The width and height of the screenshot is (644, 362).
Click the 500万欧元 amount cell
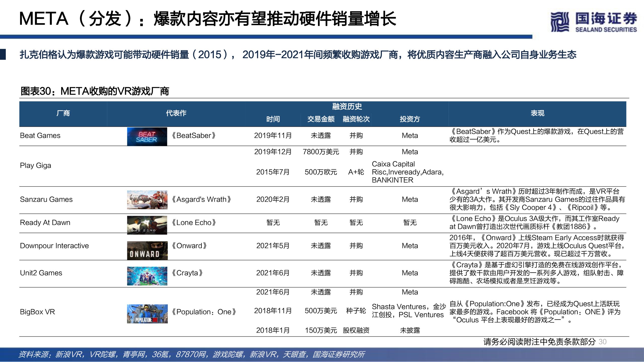click(321, 172)
